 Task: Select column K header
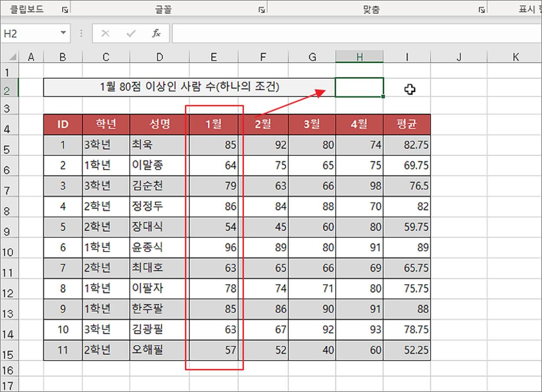click(x=515, y=57)
